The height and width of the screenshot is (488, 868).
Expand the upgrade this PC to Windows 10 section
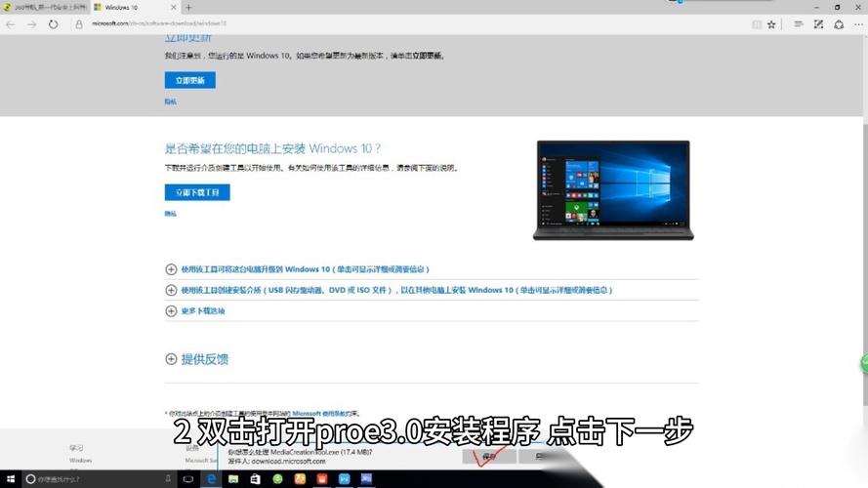coord(172,269)
